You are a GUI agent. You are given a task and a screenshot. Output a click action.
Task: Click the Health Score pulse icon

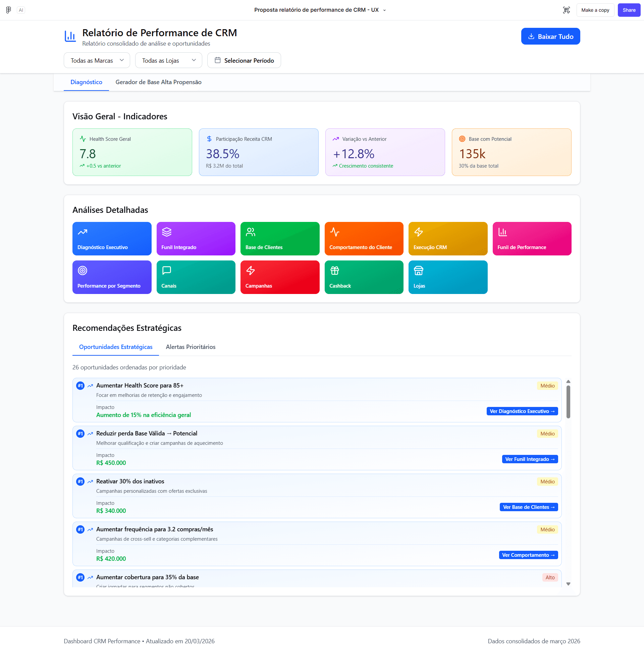[83, 139]
